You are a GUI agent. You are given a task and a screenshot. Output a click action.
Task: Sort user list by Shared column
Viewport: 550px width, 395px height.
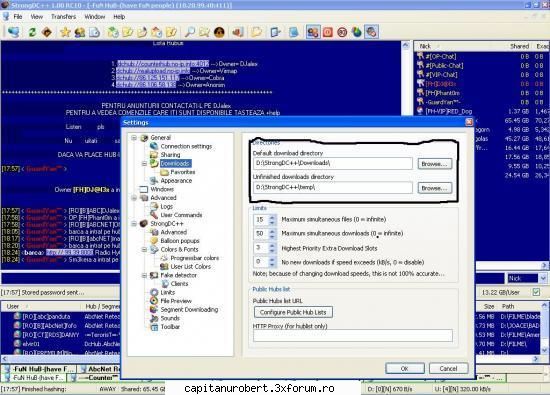click(x=519, y=46)
